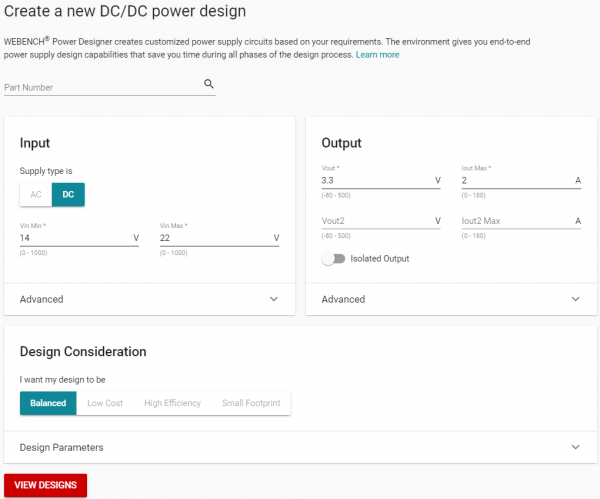600x499 pixels.
Task: Expand the Input Advanced section chevron
Action: [x=274, y=299]
